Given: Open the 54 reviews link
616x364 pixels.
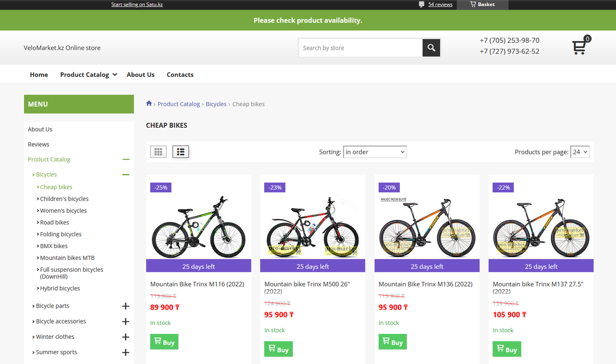Looking at the screenshot, I should pos(440,5).
